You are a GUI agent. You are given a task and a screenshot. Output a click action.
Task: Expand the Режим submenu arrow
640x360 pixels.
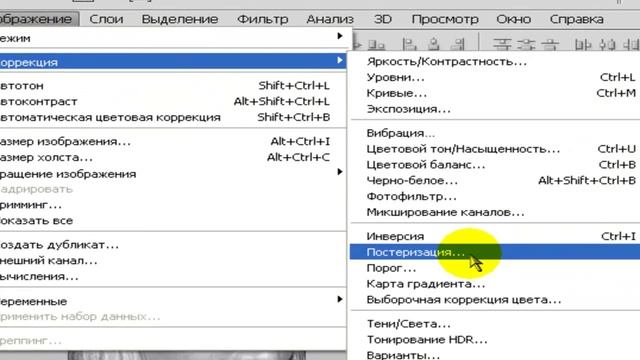click(x=340, y=36)
